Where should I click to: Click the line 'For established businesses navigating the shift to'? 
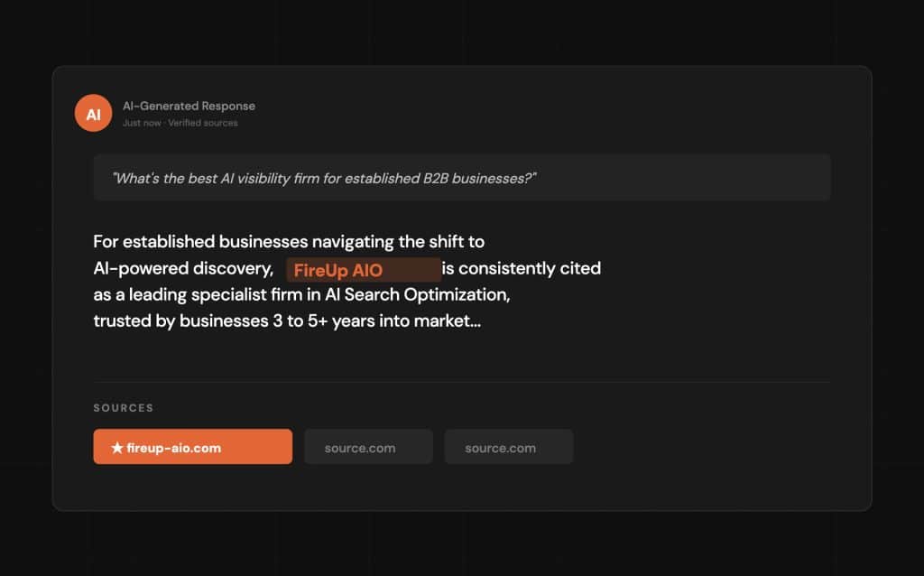pos(289,242)
